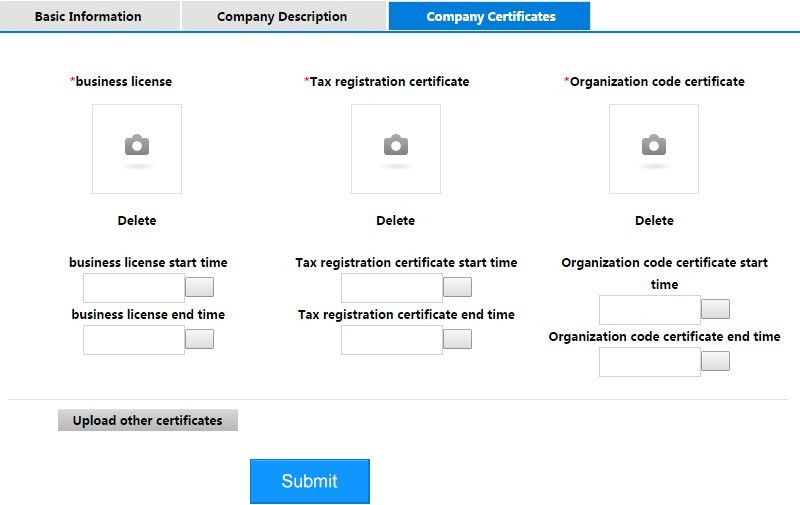Screen dimensions: 800x505
Task: Open date picker for business license start time
Action: 199,287
